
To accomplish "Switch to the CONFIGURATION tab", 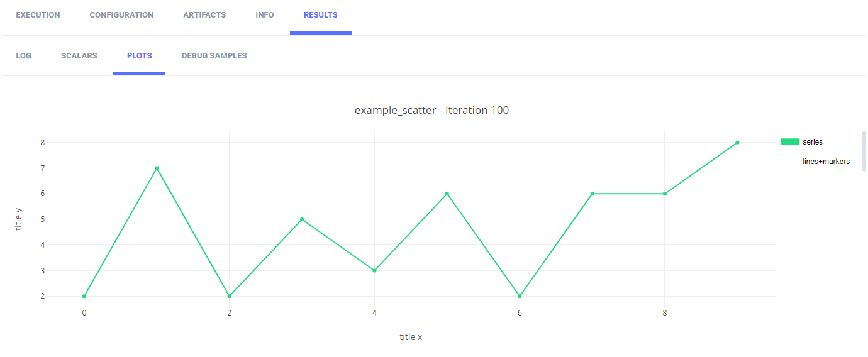I will point(121,15).
